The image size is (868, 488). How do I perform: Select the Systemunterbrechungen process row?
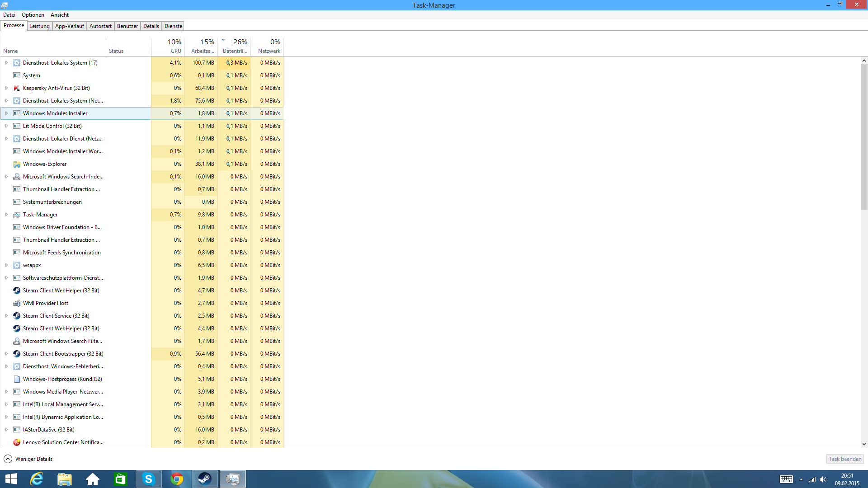tap(142, 202)
